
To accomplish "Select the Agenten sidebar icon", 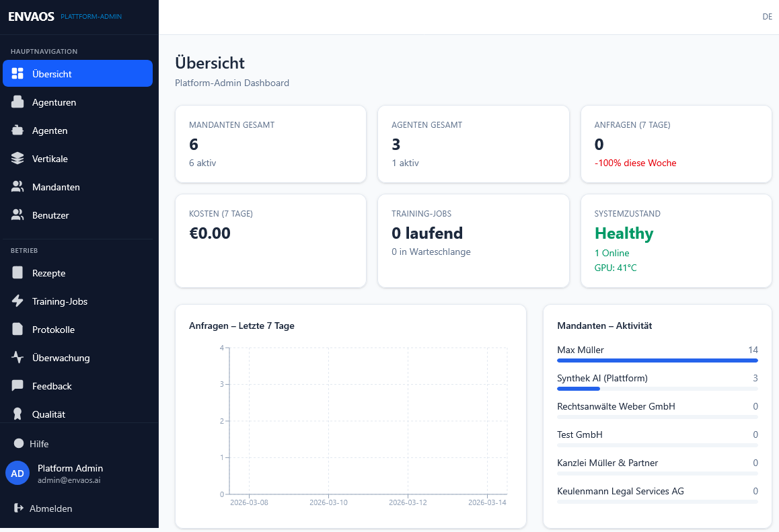I will coord(17,130).
